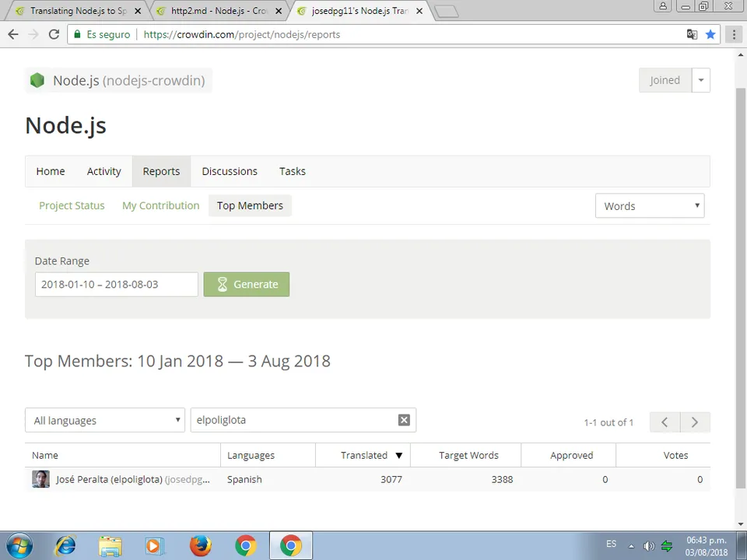Click the browser forward arrow
Screen dimensions: 747x560
(x=33, y=34)
